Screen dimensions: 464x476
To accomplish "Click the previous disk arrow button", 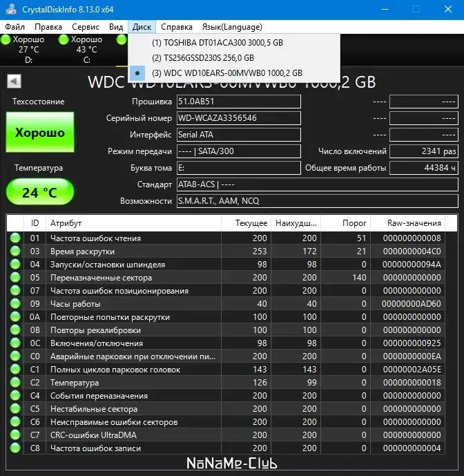I will point(14,82).
